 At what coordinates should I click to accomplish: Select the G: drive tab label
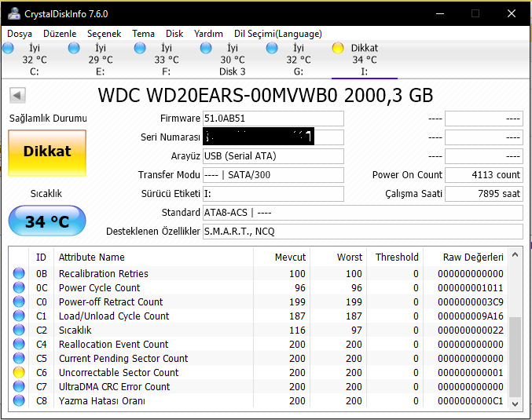coord(299,71)
